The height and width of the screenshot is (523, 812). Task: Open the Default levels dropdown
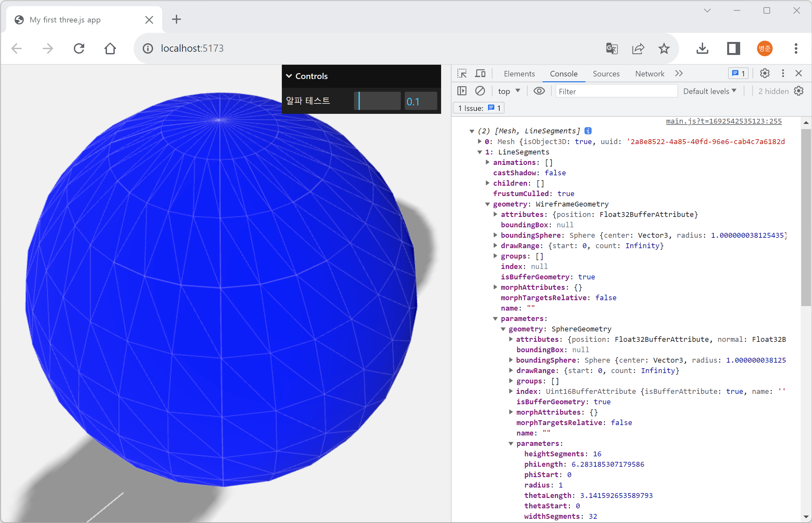click(x=710, y=91)
